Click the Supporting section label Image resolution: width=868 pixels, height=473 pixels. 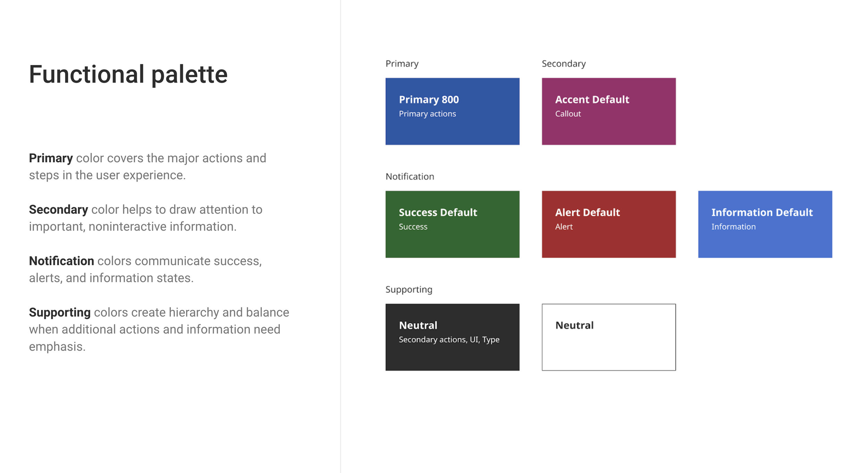(x=408, y=289)
